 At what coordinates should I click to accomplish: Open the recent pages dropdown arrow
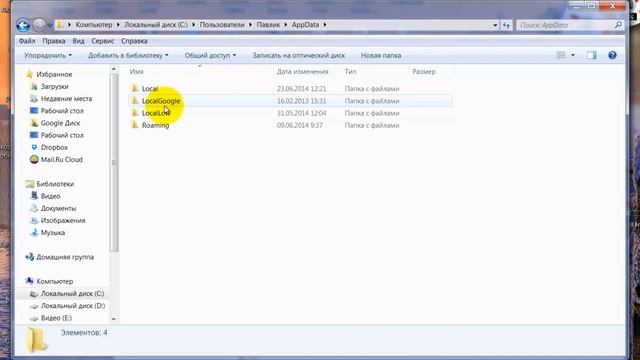click(x=50, y=26)
